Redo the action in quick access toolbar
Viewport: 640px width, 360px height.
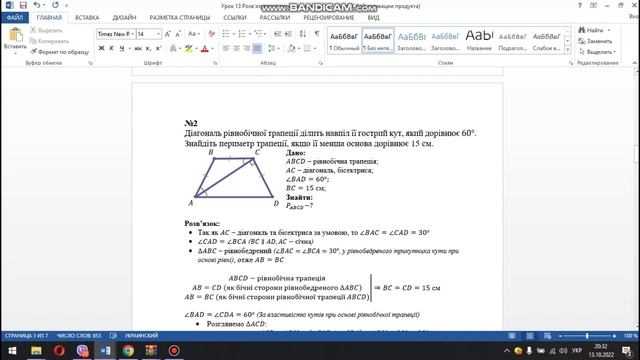55,5
